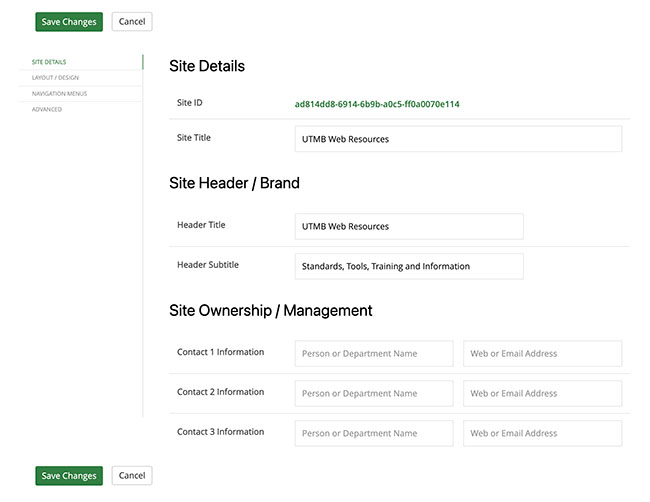Select Contact 3 Person or Department Name field

pyautogui.click(x=374, y=433)
